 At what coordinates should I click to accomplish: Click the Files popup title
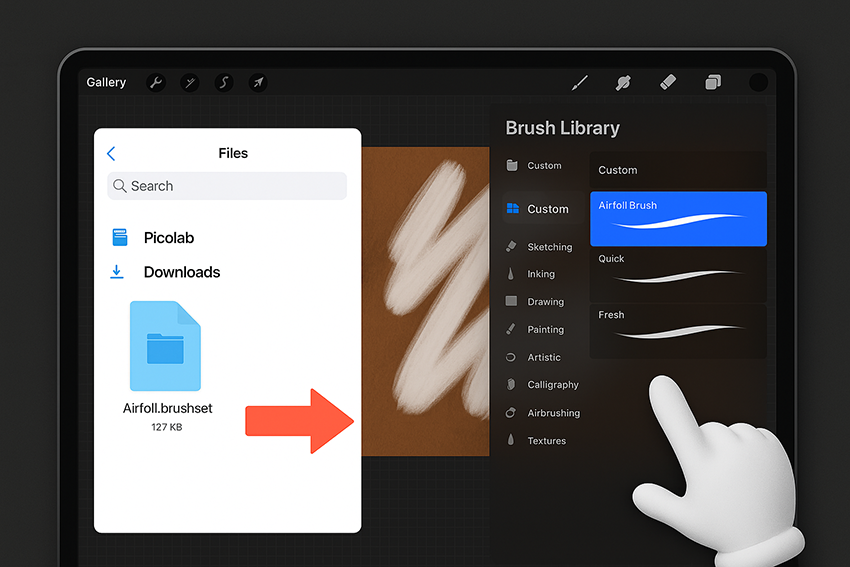point(233,153)
